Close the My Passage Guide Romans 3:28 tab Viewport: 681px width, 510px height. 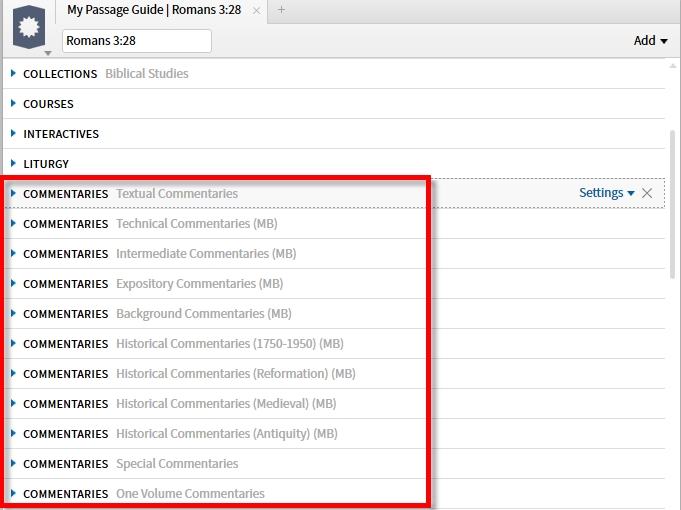click(x=257, y=10)
